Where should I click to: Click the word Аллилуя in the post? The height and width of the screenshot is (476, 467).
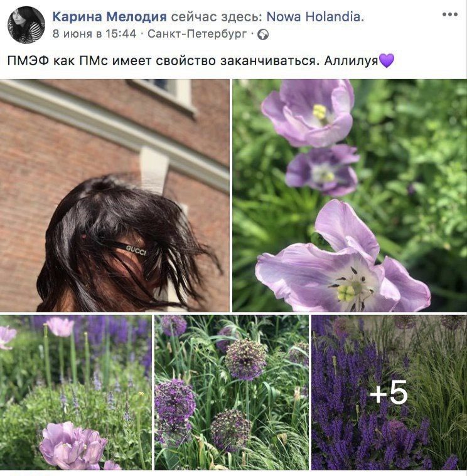coord(351,61)
